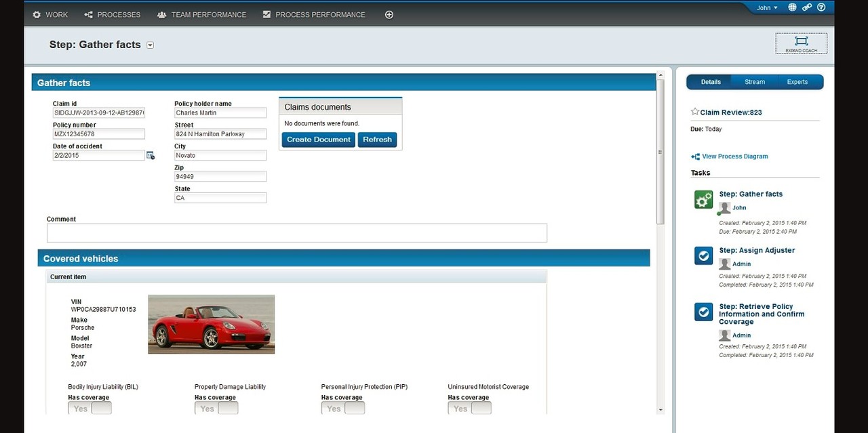Click the green gears Gather facts icon
Viewport: 868px width, 433px height.
703,199
